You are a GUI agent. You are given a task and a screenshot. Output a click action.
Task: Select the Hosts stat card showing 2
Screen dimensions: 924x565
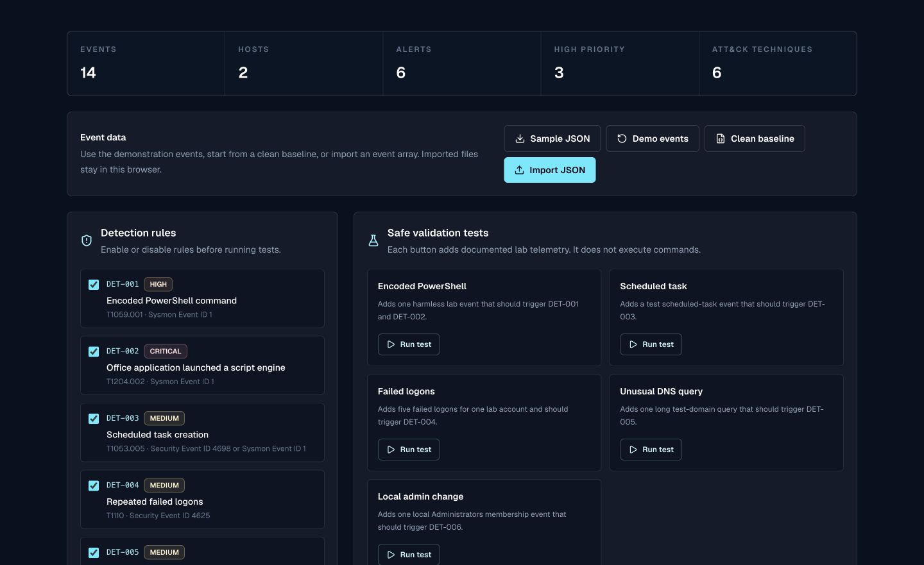[304, 63]
